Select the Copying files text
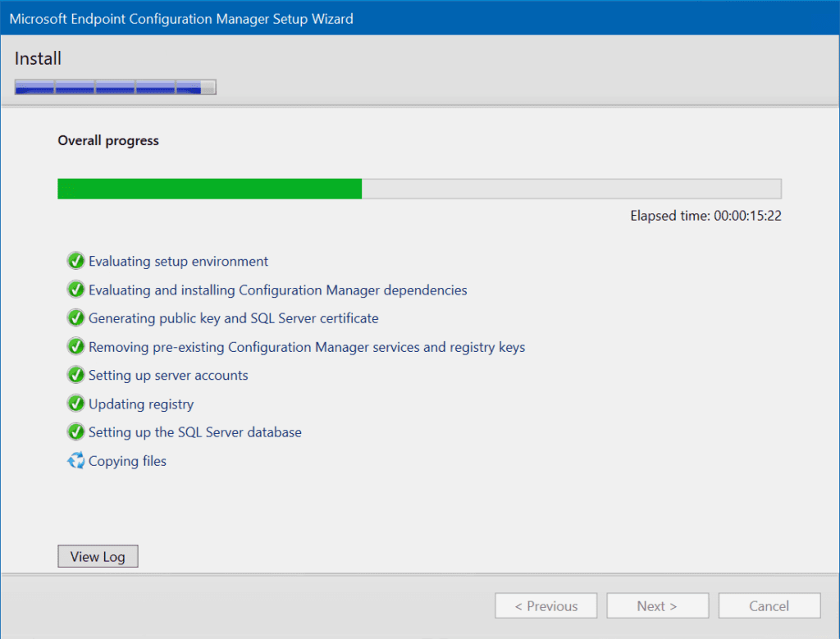The height and width of the screenshot is (639, 840). pos(127,461)
